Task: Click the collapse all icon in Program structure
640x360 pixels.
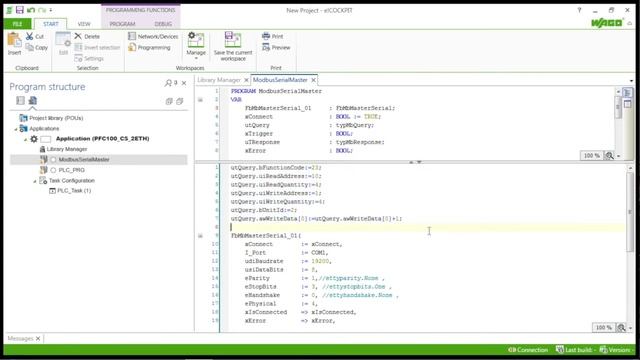Action: pos(180,101)
